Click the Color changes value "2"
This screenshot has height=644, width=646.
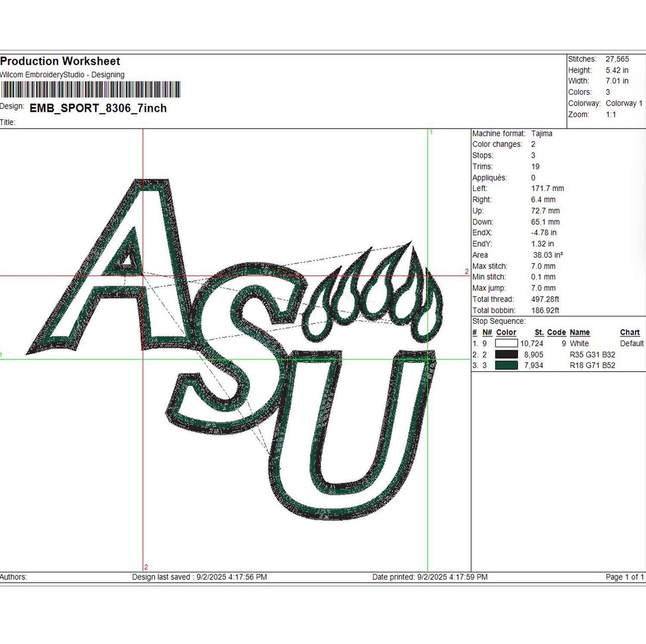click(533, 144)
